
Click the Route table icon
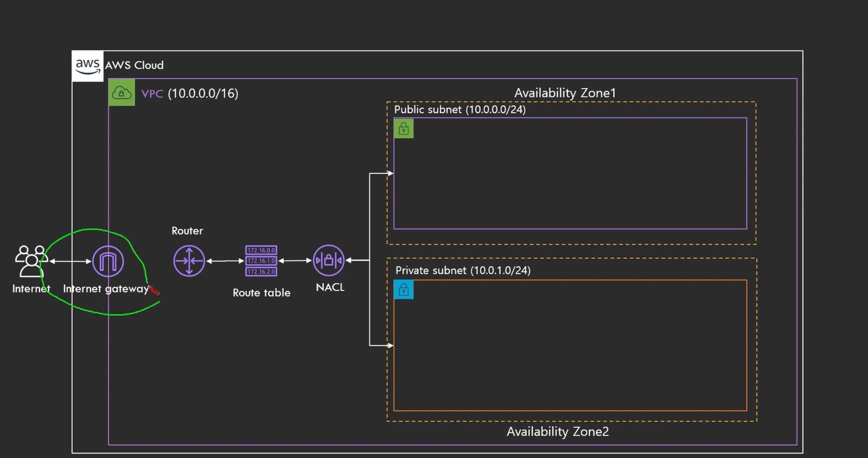[261, 261]
